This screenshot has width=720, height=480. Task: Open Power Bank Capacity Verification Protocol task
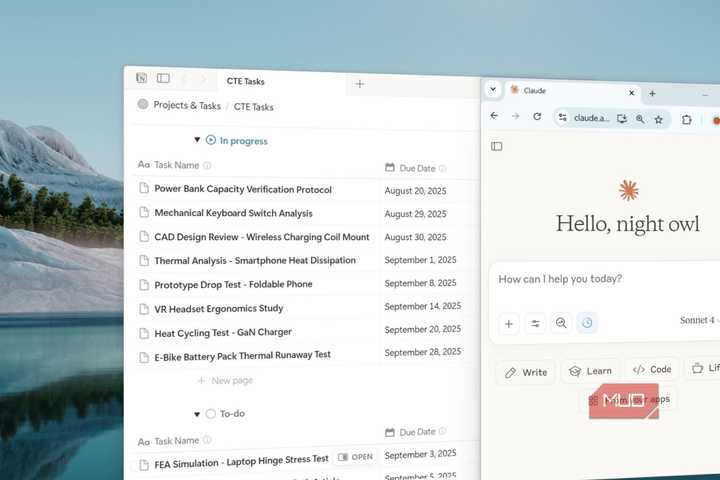pos(243,189)
